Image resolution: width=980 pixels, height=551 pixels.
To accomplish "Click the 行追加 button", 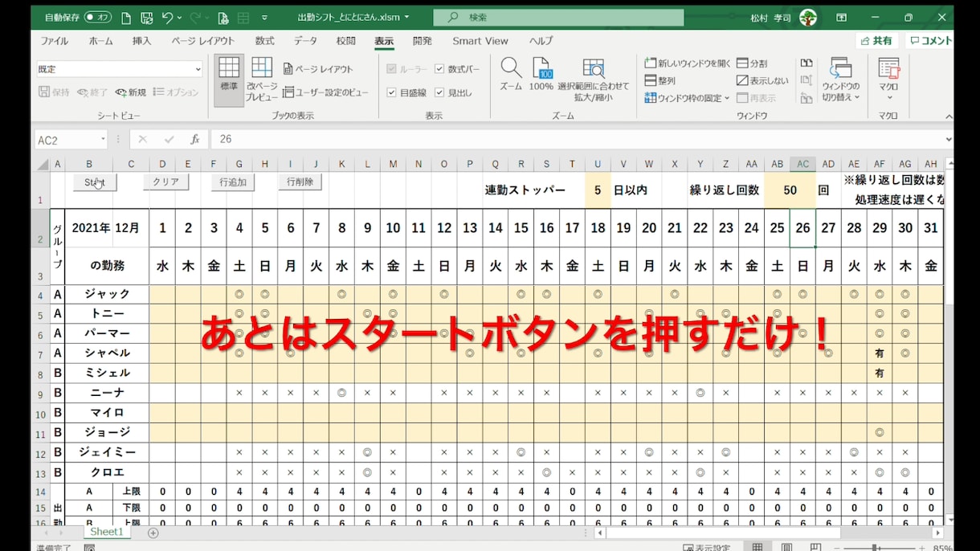I will click(233, 182).
